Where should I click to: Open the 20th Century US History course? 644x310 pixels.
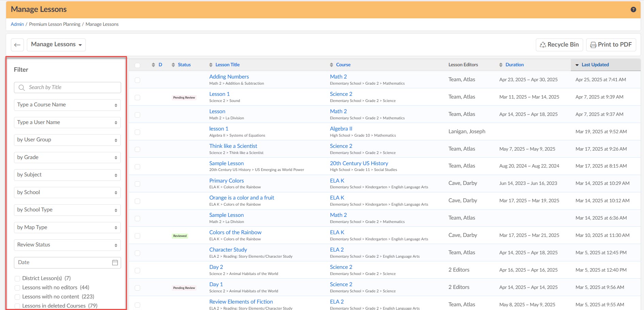pos(359,163)
